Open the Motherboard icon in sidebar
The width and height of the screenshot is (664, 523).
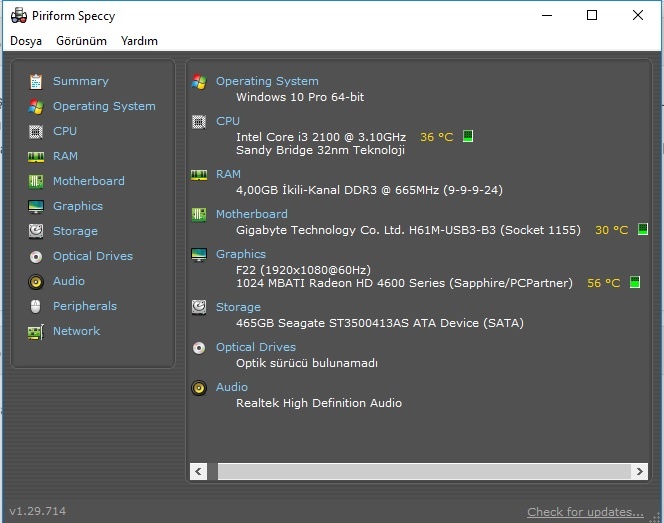tap(36, 181)
